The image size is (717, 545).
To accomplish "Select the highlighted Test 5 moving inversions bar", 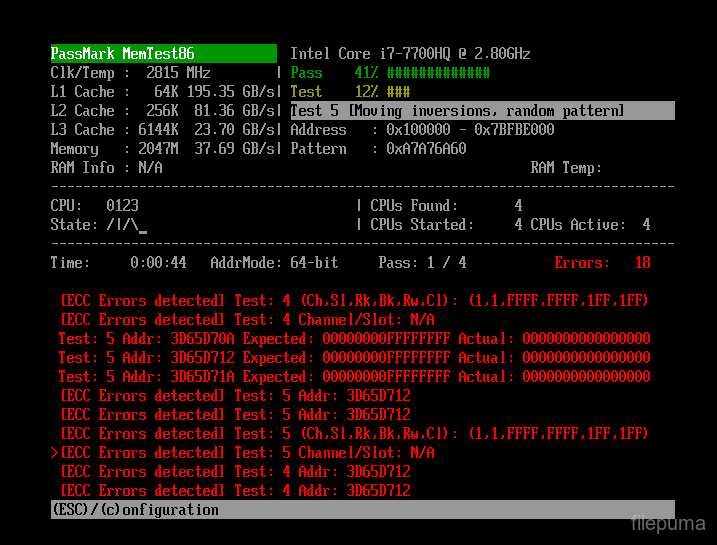I will [x=482, y=111].
